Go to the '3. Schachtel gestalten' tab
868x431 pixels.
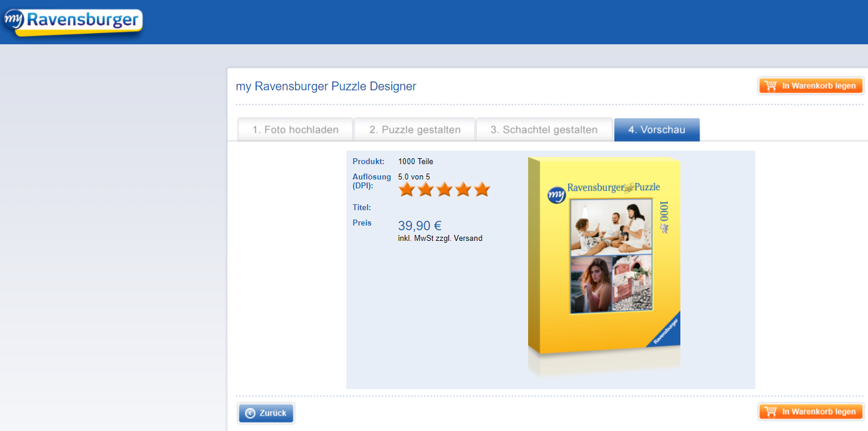click(543, 130)
